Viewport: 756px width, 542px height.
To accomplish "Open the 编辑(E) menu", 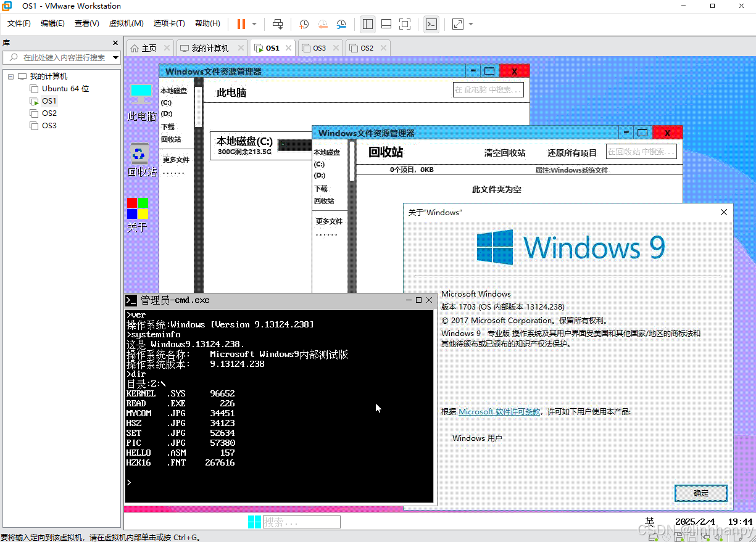I will click(52, 23).
